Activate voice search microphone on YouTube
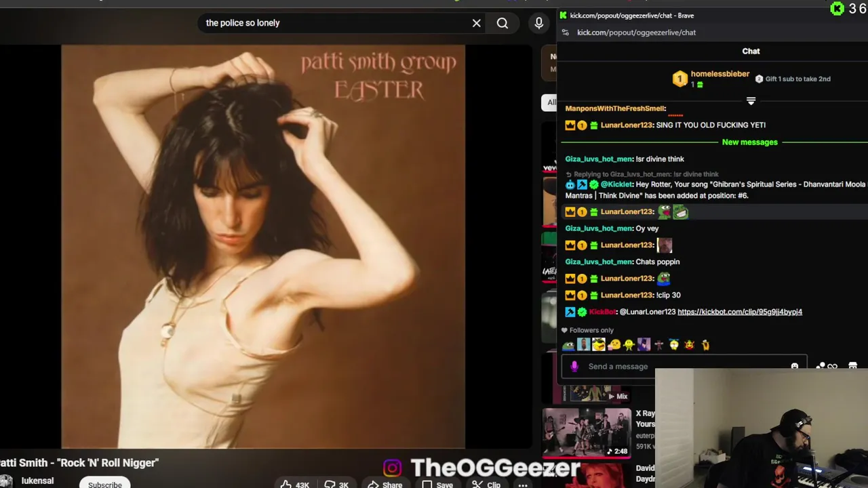Image resolution: width=868 pixels, height=488 pixels. pos(539,23)
